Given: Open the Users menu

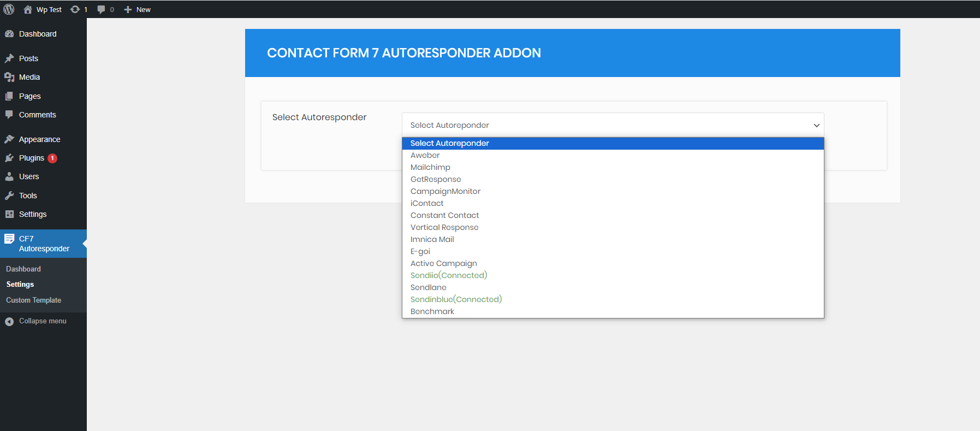Looking at the screenshot, I should (x=43, y=176).
